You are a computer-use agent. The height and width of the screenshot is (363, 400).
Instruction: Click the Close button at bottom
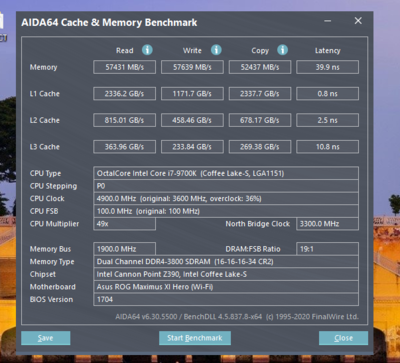(x=343, y=338)
